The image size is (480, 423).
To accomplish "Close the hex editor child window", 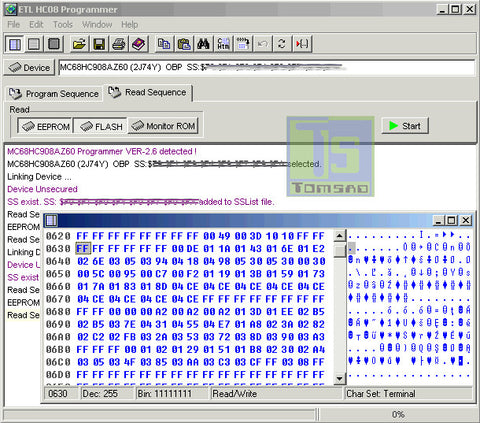I will 466,220.
